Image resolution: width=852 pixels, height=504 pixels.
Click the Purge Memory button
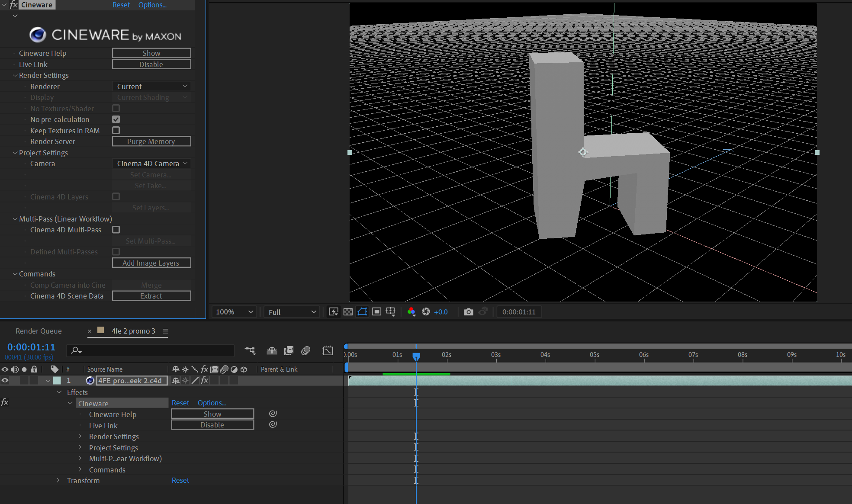pos(151,141)
